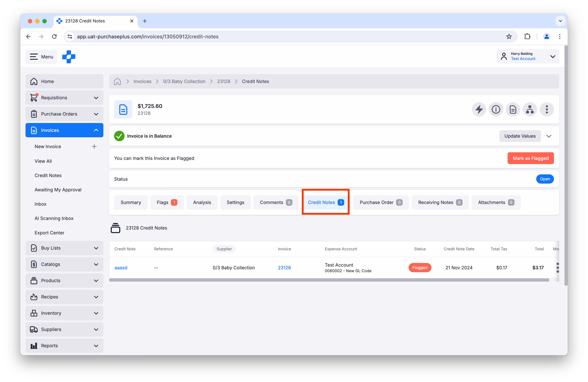Viewport: 588px width, 382px height.
Task: Bookmark page with the star icon
Action: click(x=509, y=37)
